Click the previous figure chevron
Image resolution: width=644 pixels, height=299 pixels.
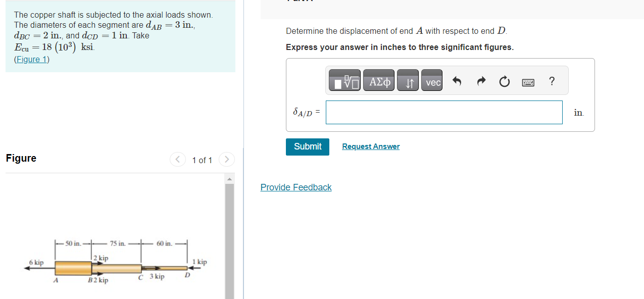pyautogui.click(x=177, y=159)
